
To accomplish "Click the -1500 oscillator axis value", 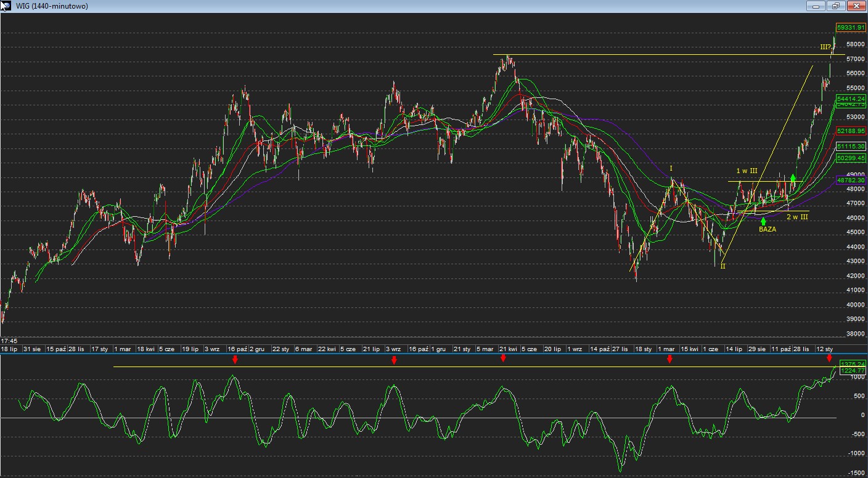I will pos(856,472).
